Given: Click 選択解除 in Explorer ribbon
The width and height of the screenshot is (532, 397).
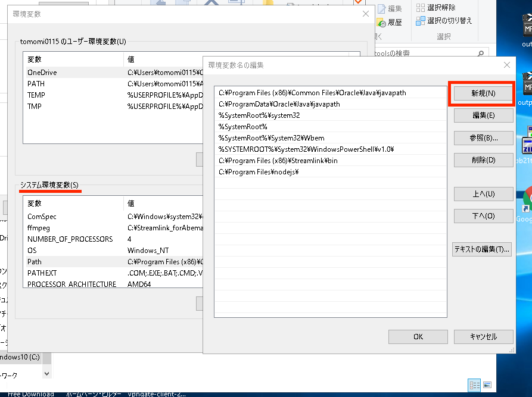Looking at the screenshot, I should pos(436,8).
